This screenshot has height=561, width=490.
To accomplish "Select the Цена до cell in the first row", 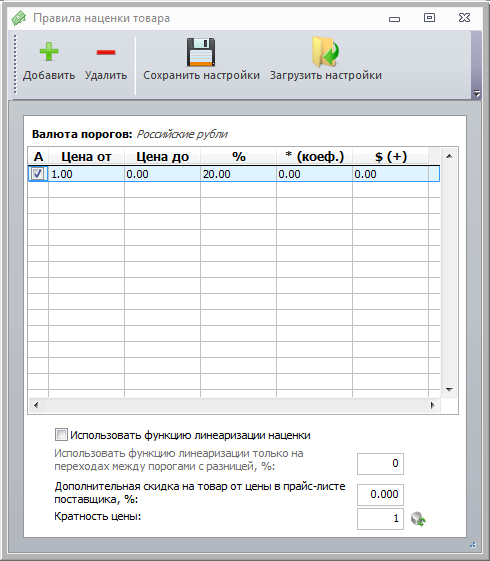I will click(x=162, y=174).
